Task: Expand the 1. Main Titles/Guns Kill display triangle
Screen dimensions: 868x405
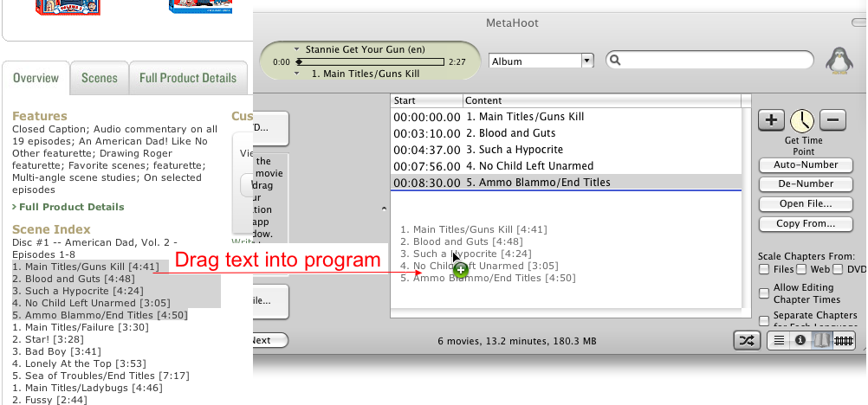Action: (x=297, y=73)
